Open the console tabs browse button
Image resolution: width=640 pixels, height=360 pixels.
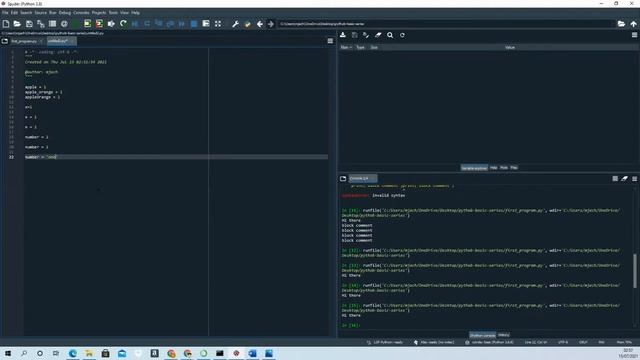[x=343, y=178]
